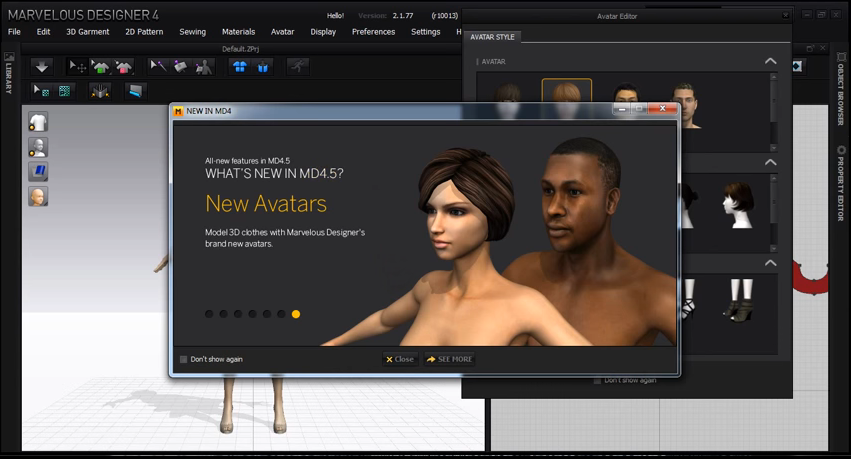The width and height of the screenshot is (851, 459).
Task: Choose the brown bob hairstyle thumbnail
Action: click(739, 205)
